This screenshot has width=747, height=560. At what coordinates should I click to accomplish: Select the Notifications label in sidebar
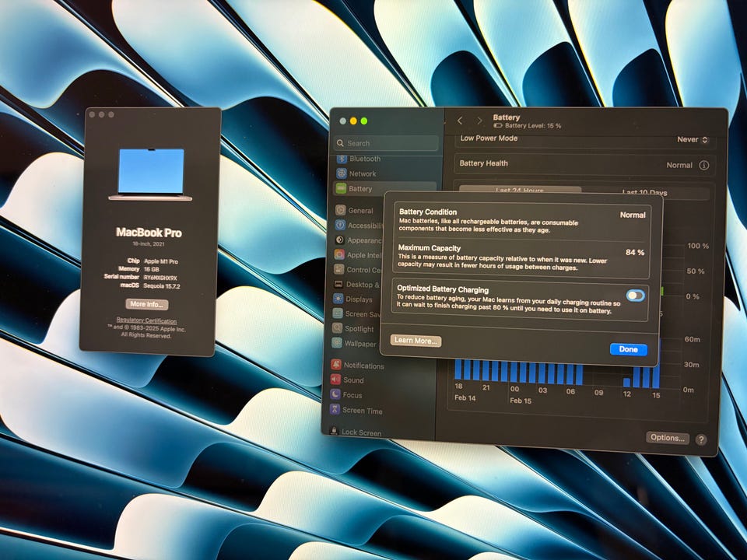(363, 366)
